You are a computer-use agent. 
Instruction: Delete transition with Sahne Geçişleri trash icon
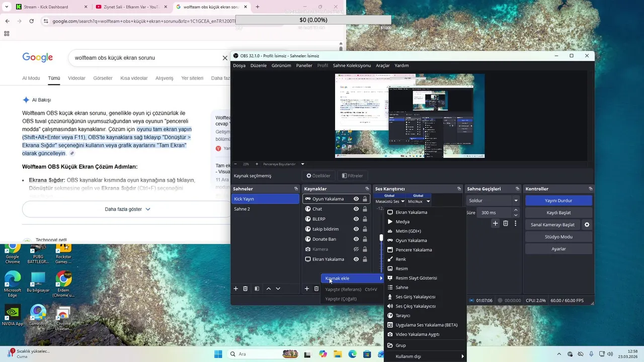coord(506,223)
